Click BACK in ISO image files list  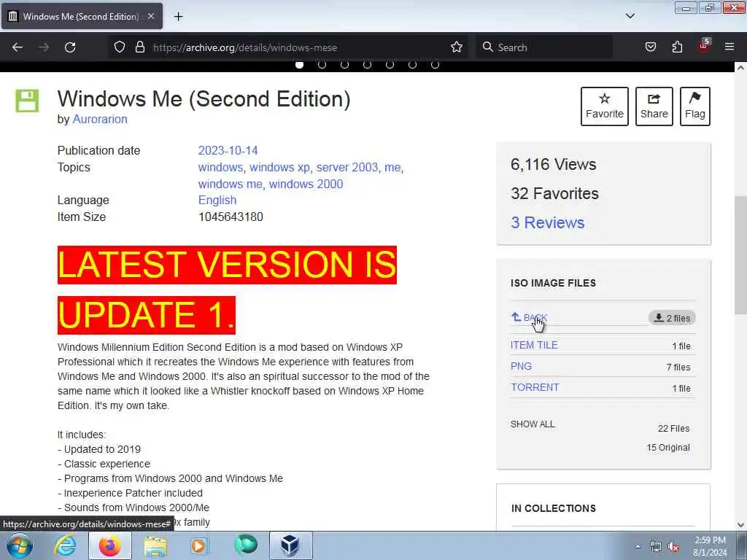click(x=530, y=317)
